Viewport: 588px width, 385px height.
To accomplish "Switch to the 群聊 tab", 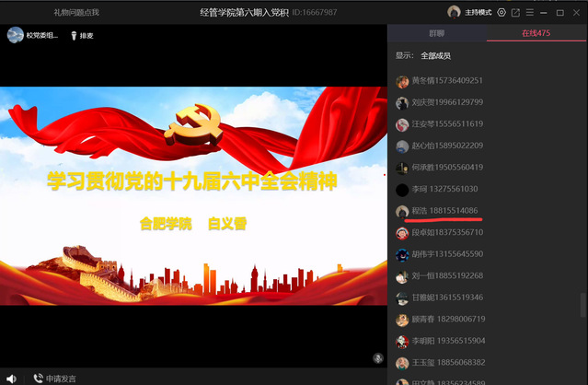I will [436, 34].
